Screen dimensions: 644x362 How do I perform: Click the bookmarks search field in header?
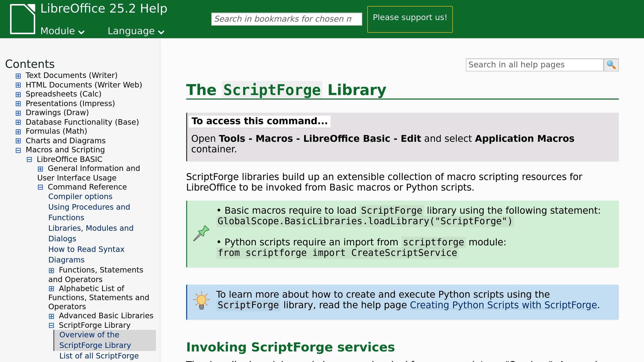[286, 19]
